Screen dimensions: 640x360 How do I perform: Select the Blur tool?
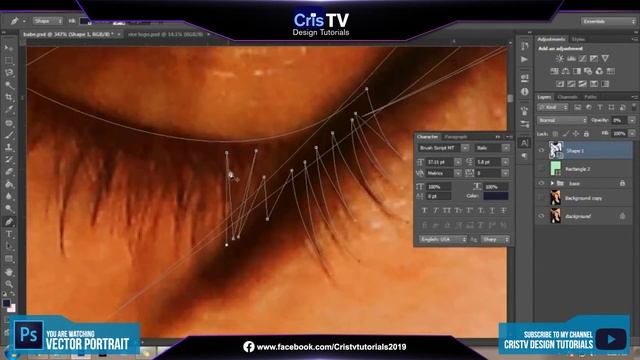(x=9, y=196)
